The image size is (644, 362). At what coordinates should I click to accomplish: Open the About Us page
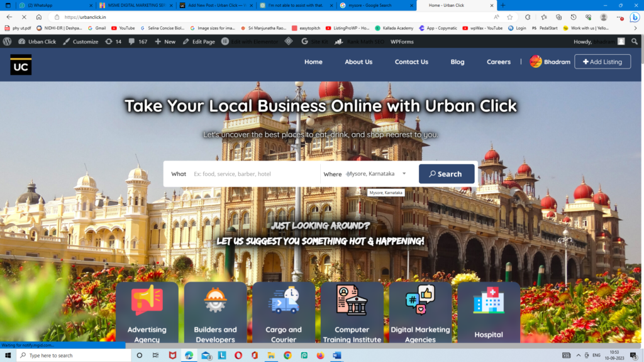pyautogui.click(x=358, y=62)
